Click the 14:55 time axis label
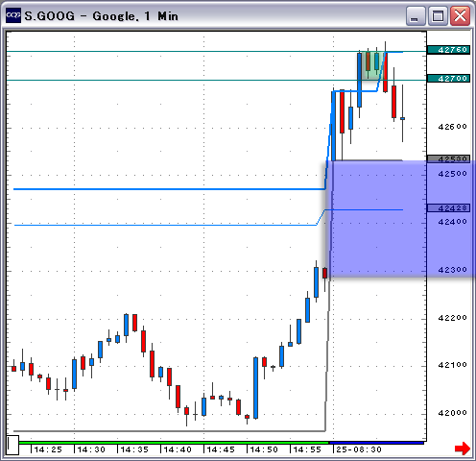 (x=307, y=449)
